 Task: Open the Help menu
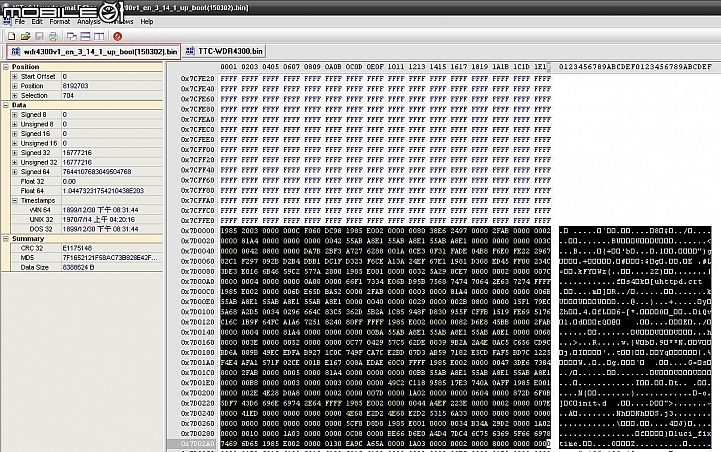[147, 22]
